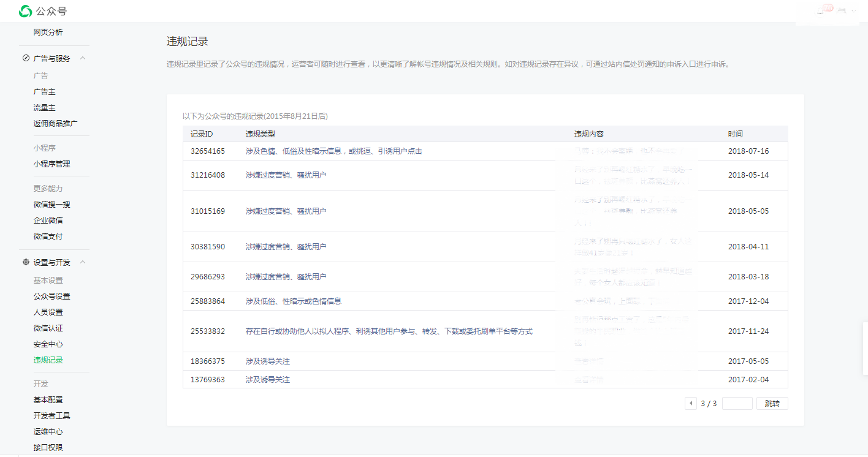Viewport: 868px width, 457px height.
Task: Click the gear icon beside 设置与开发
Action: (x=26, y=262)
